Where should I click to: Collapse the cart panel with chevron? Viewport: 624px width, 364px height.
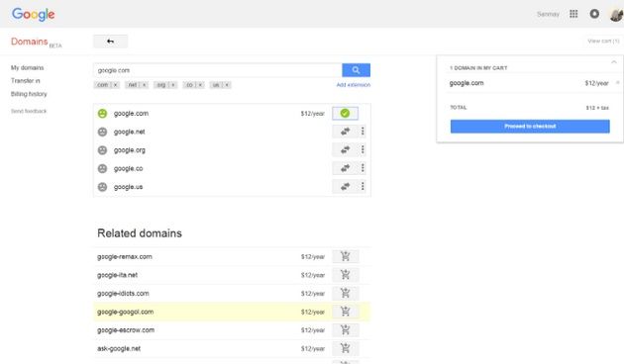pos(614,62)
